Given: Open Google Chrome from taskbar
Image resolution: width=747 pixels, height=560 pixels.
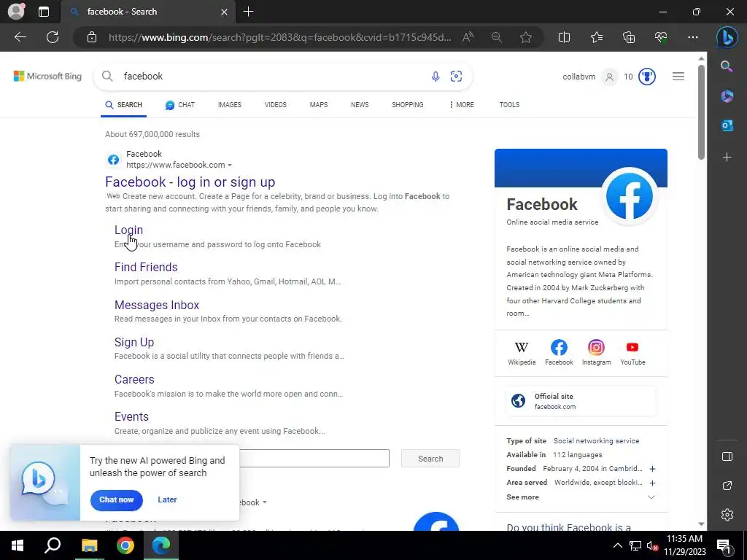Looking at the screenshot, I should tap(125, 545).
